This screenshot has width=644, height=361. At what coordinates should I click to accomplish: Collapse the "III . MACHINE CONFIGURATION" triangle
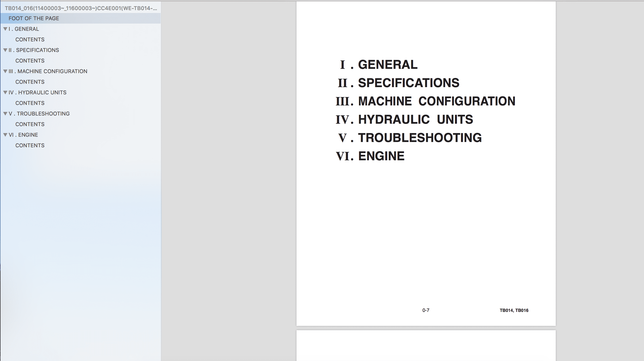(6, 71)
